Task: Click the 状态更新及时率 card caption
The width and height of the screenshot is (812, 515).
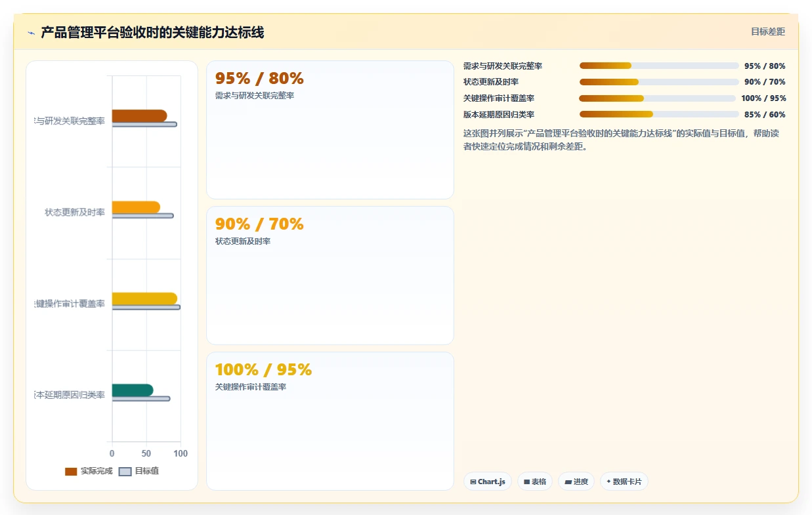Action: pos(243,241)
